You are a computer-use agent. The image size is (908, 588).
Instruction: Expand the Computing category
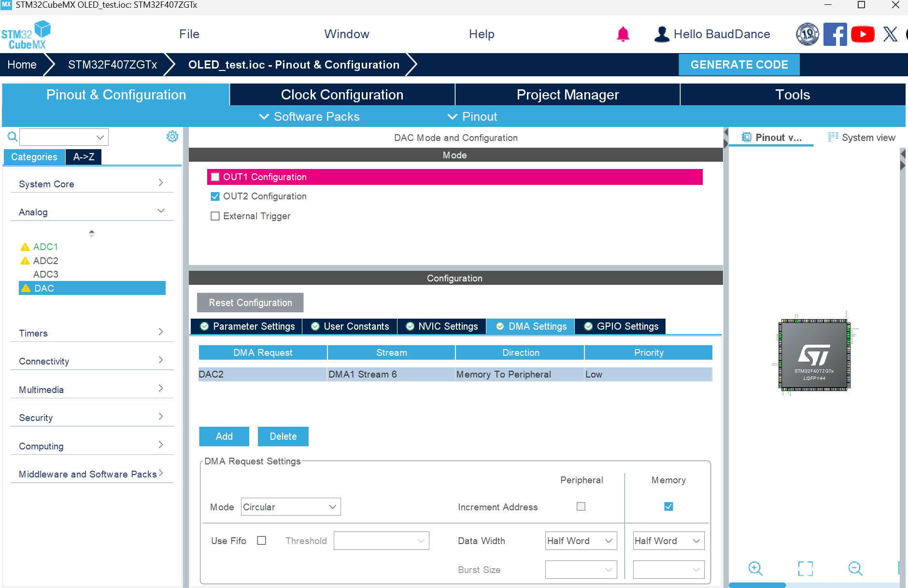[92, 446]
